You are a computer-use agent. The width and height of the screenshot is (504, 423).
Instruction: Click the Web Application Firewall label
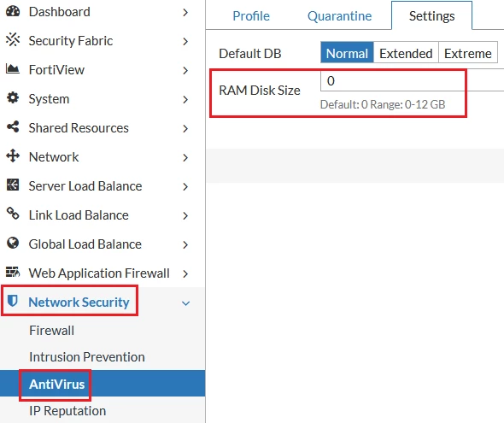(x=99, y=273)
